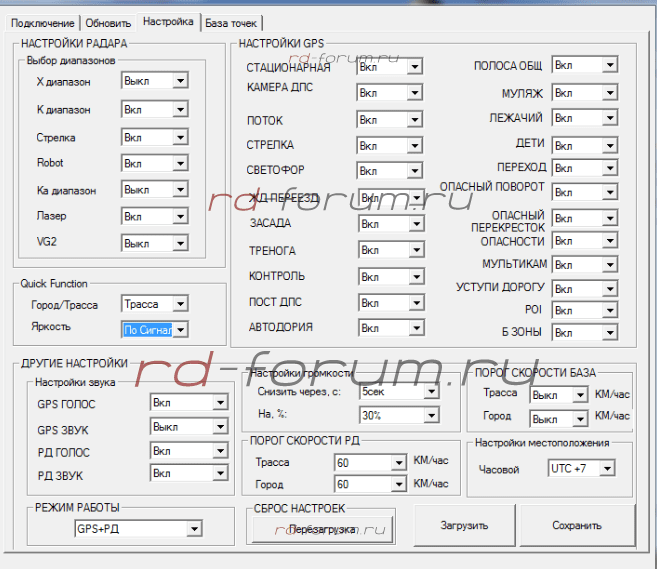Open ПОРОГ СКОРОСТИ РД Трасса dropdown

[370, 463]
